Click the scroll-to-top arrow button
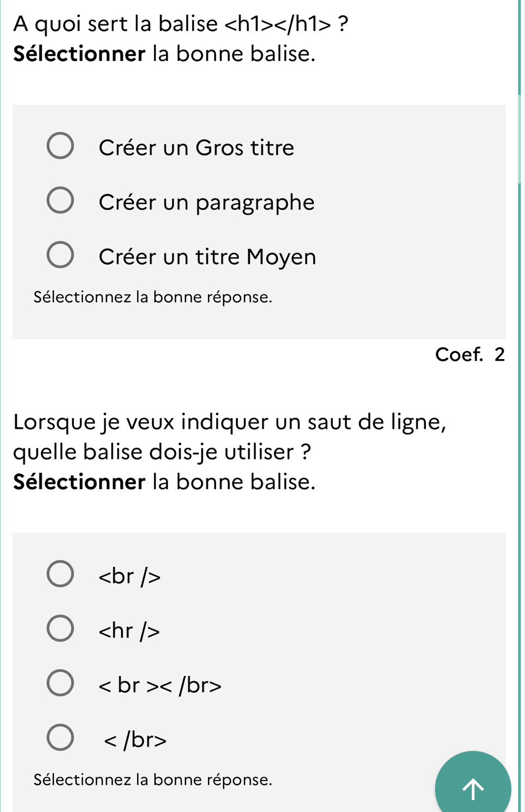 (473, 788)
